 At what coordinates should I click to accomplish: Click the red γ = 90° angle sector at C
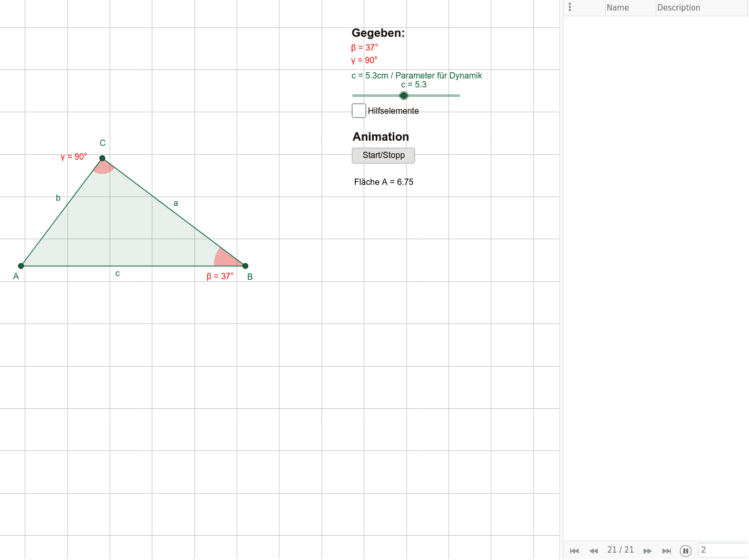coord(104,168)
